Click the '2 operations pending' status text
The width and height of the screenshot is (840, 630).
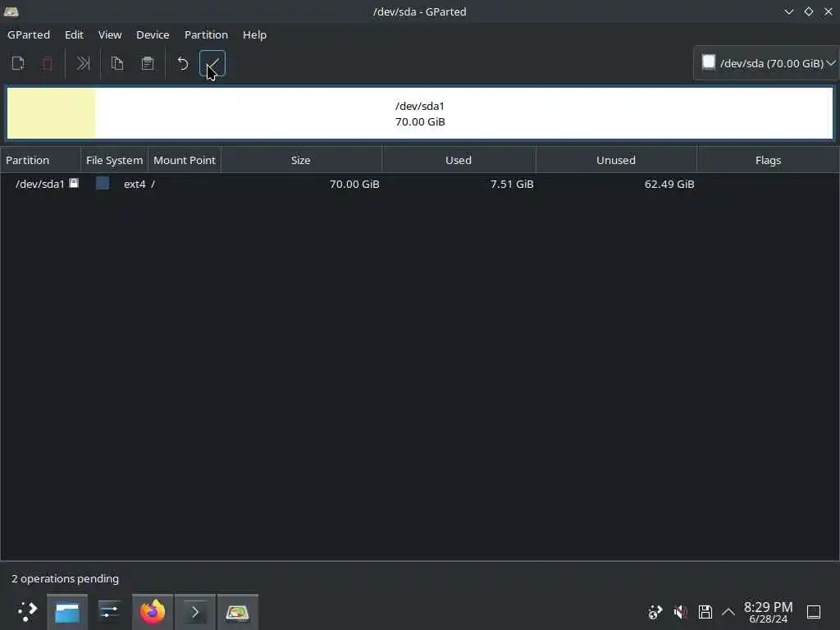point(66,578)
